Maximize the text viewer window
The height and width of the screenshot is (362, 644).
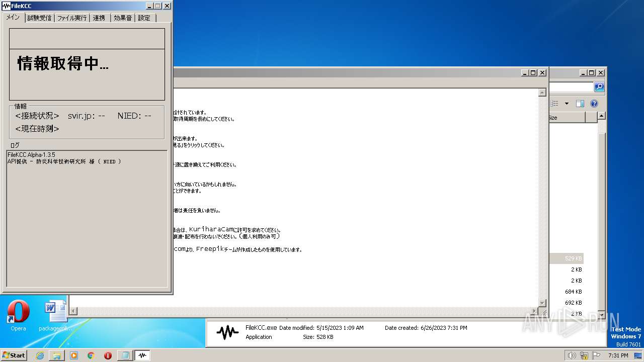(x=533, y=73)
